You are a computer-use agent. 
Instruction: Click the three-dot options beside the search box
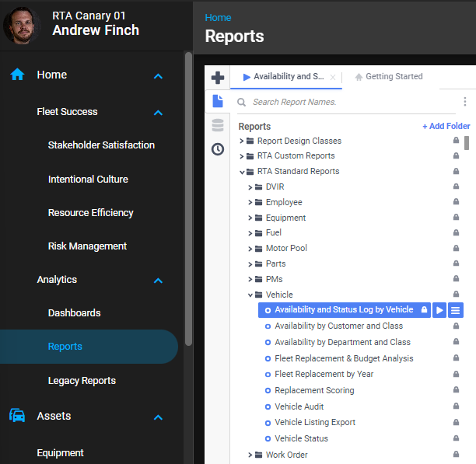pos(465,102)
